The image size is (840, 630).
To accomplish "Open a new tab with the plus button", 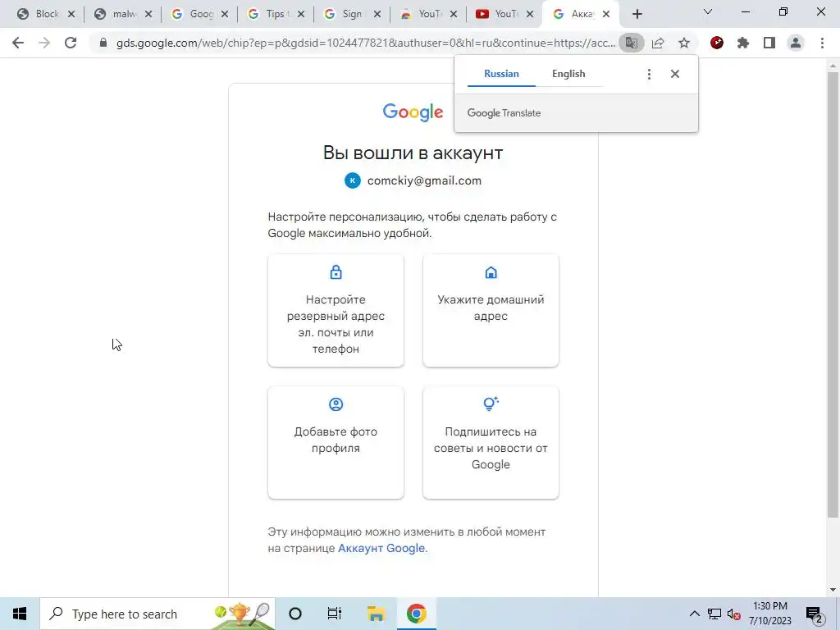I will (637, 15).
